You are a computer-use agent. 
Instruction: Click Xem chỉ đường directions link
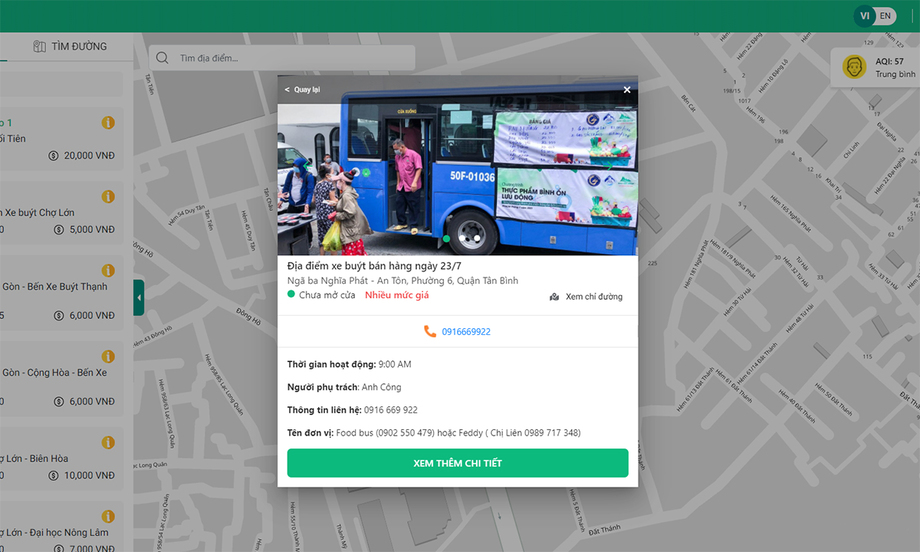[x=586, y=297]
